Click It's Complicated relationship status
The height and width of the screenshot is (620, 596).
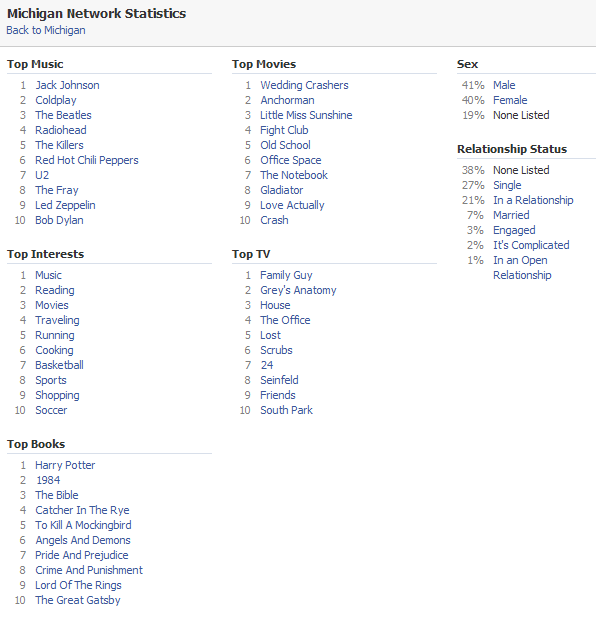pyautogui.click(x=531, y=245)
